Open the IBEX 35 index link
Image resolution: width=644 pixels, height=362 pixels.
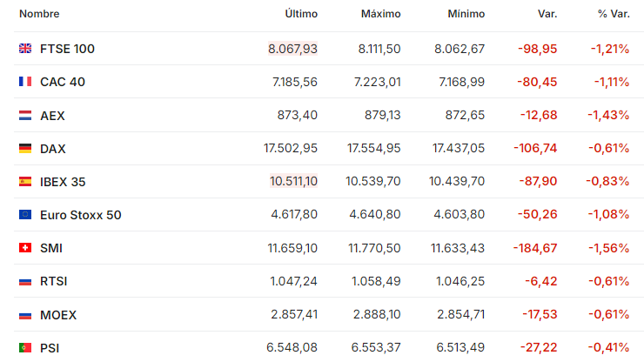click(63, 182)
